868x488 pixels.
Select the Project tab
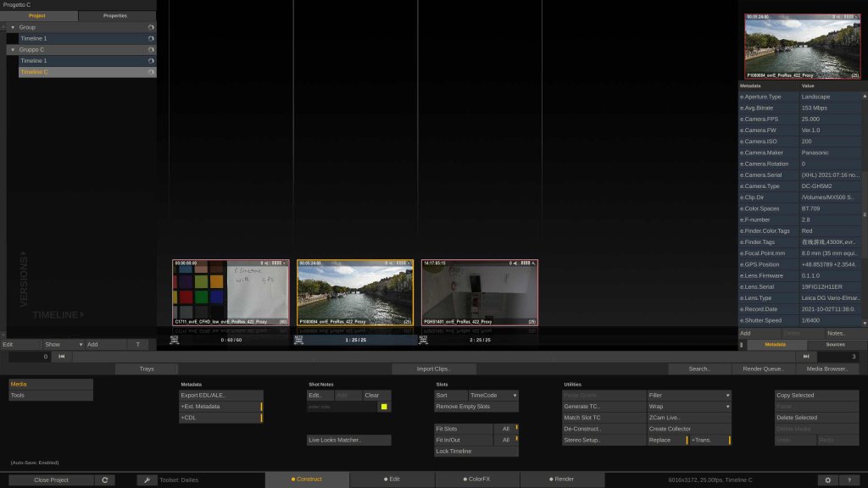tap(37, 15)
